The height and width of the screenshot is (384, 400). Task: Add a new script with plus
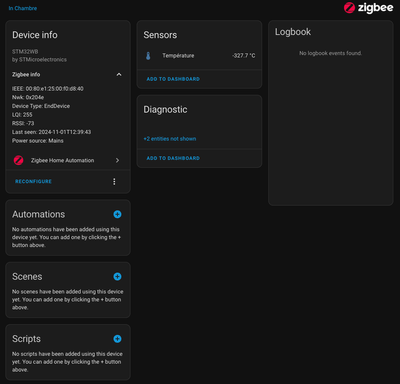coord(117,339)
